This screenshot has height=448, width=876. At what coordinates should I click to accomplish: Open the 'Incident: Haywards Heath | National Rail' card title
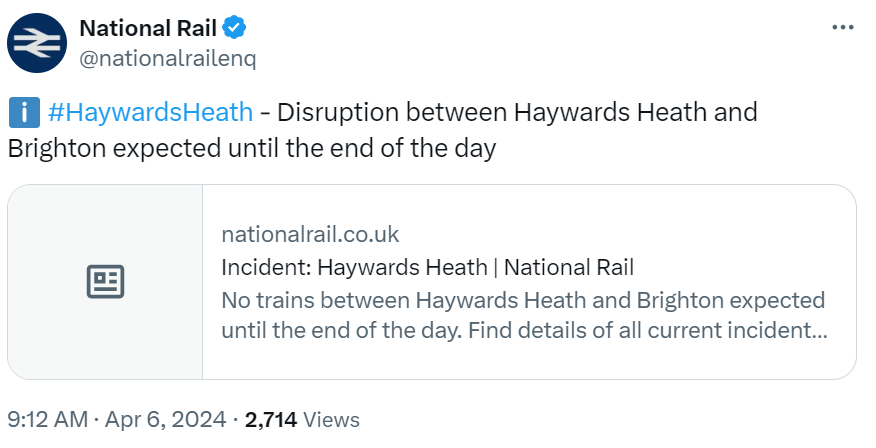pos(428,267)
